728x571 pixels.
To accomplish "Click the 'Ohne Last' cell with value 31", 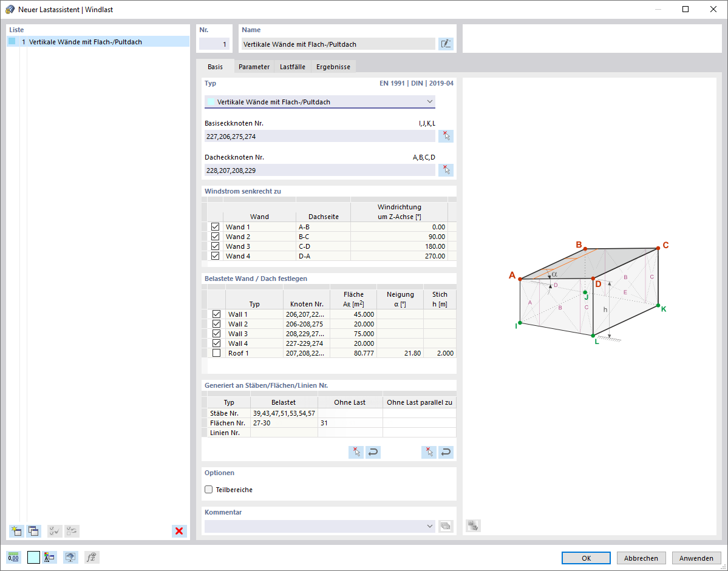I will [x=350, y=423].
